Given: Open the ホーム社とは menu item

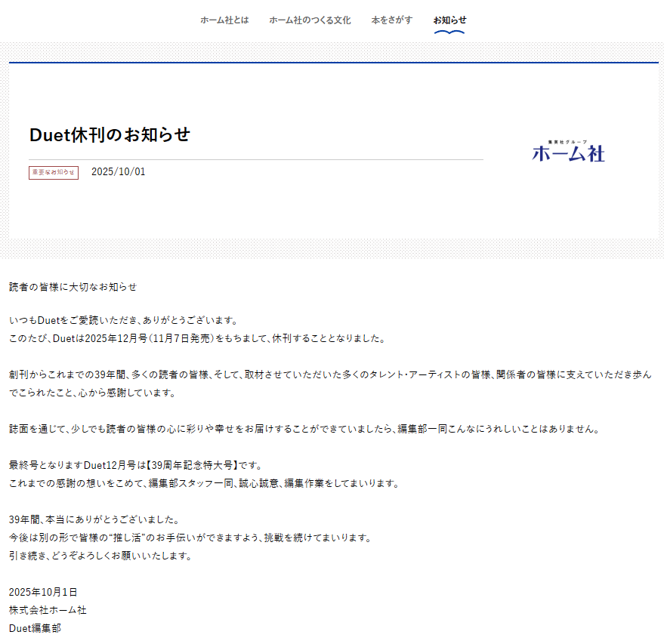Looking at the screenshot, I should coord(224,20).
